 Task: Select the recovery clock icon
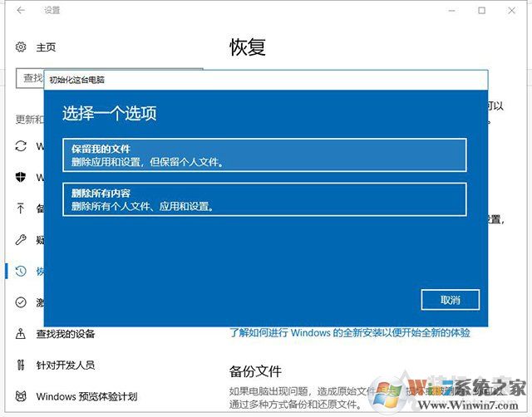[x=21, y=271]
